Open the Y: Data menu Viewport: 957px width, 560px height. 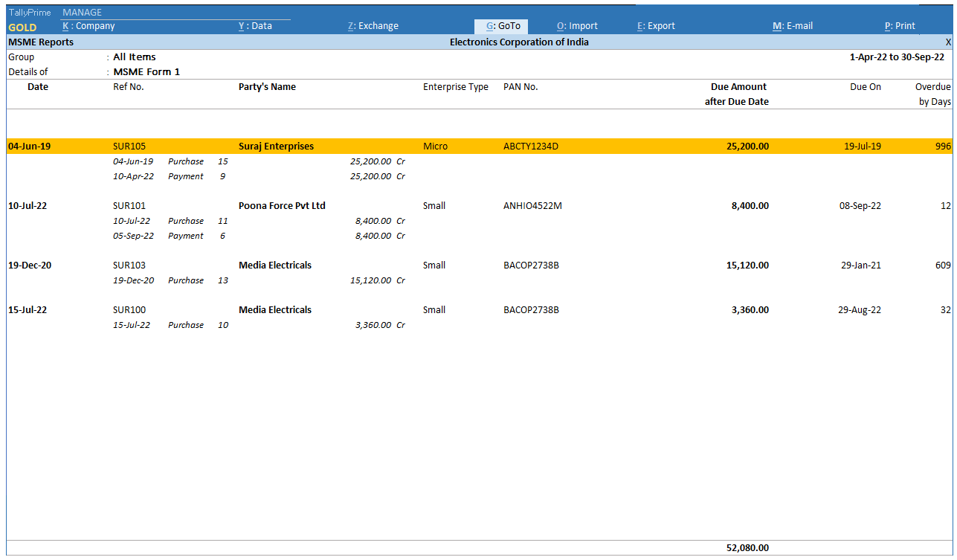[x=255, y=26]
